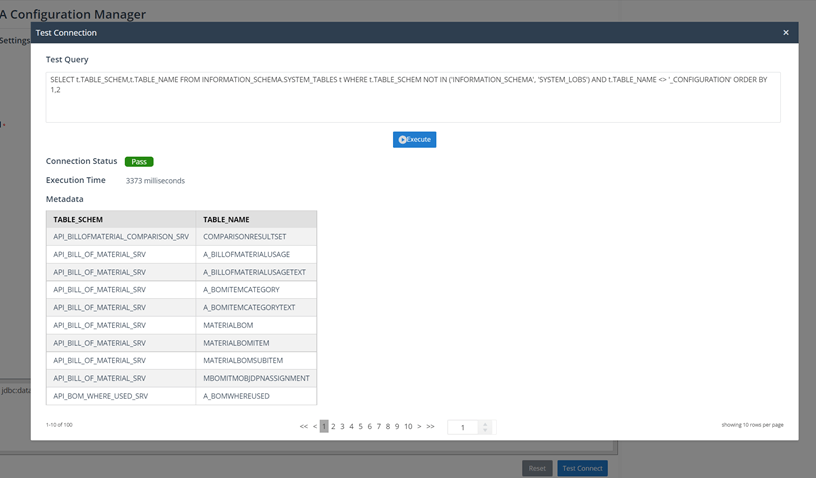
Task: Click the 3373 milliseconds execution time value
Action: click(x=155, y=180)
